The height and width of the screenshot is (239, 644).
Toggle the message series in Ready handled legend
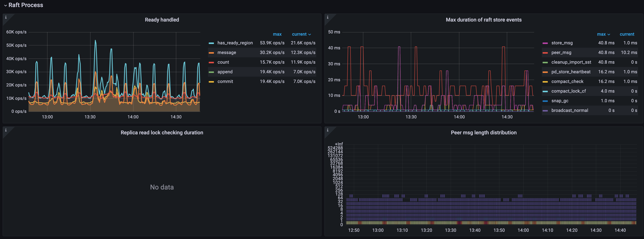pyautogui.click(x=226, y=53)
